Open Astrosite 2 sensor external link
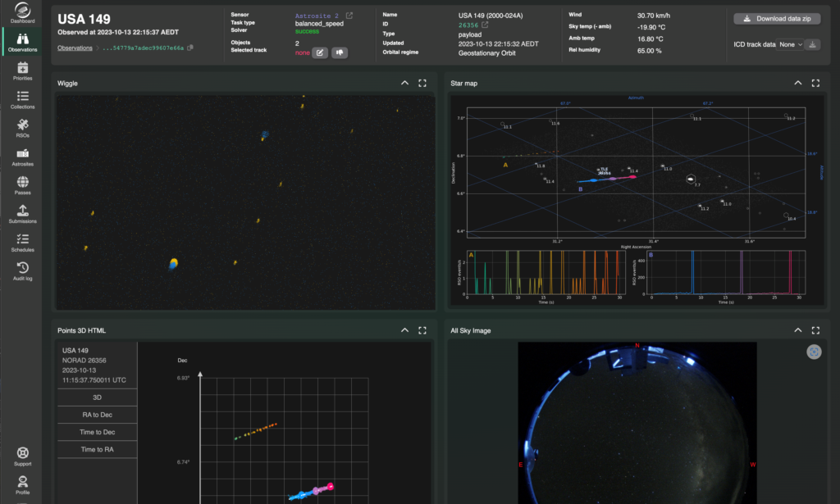This screenshot has height=504, width=840. (349, 16)
